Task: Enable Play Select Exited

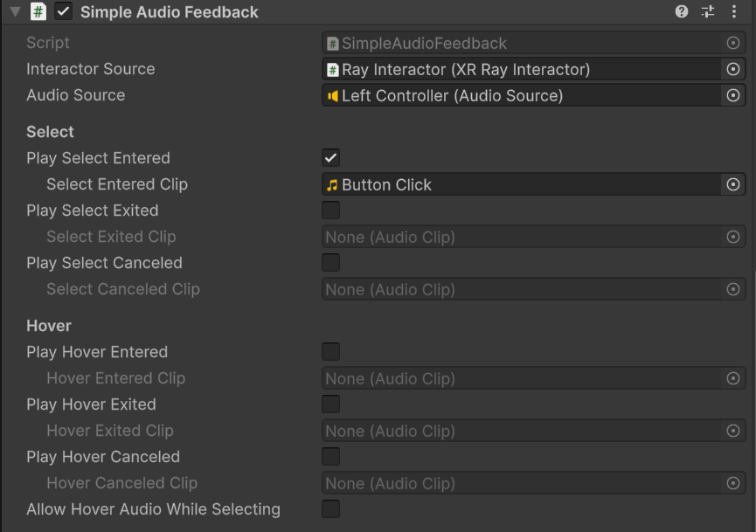Action: 330,211
